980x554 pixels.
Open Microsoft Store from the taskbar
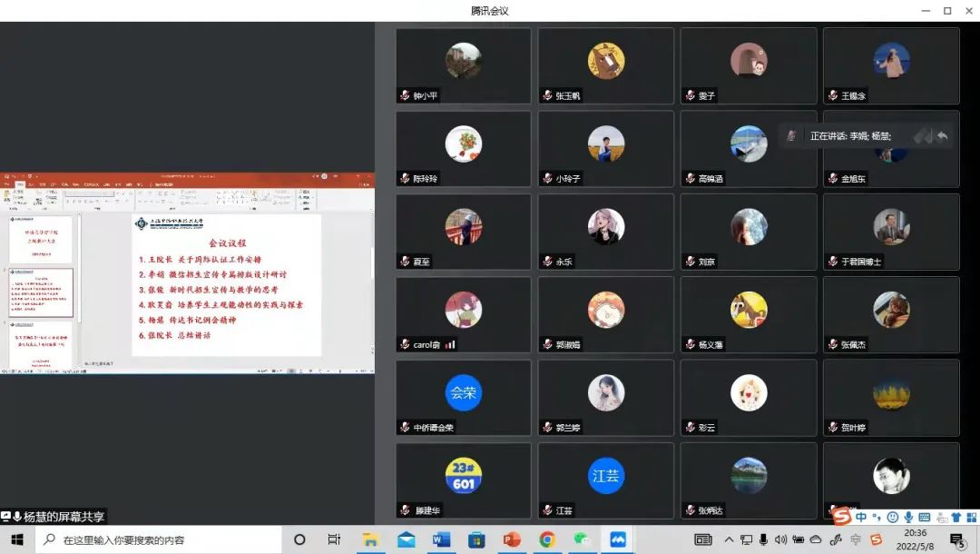point(476,539)
